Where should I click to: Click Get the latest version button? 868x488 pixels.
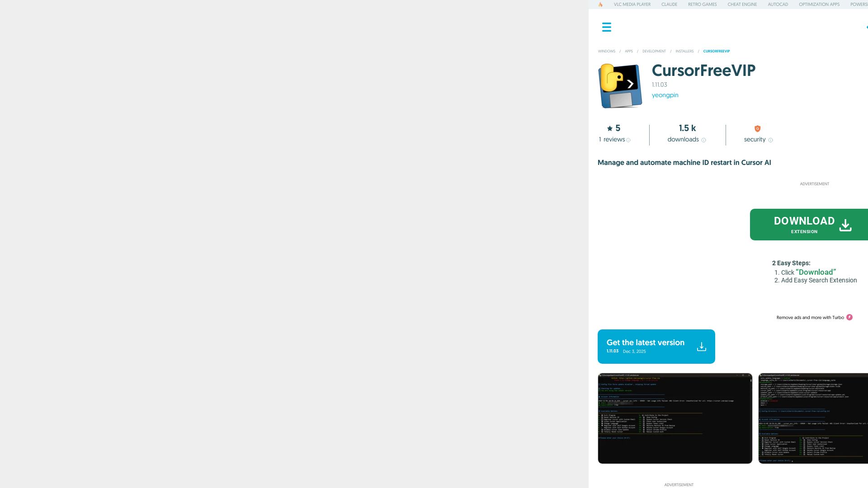pyautogui.click(x=656, y=347)
